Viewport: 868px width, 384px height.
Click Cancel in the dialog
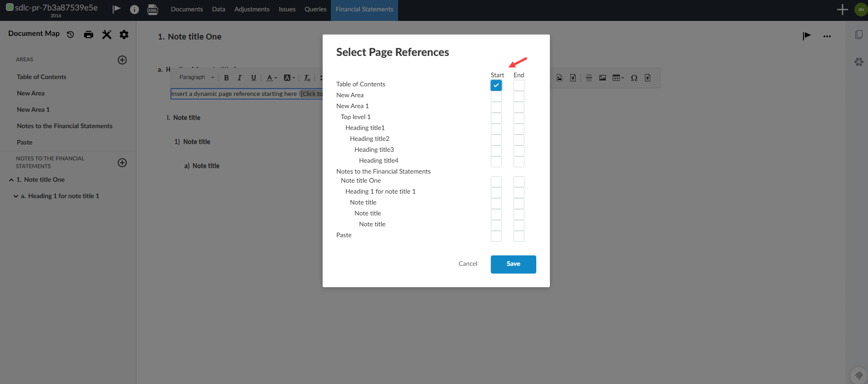tap(468, 264)
